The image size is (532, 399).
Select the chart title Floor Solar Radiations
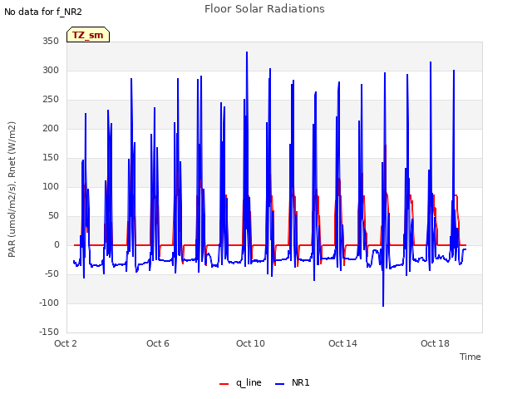point(264,9)
